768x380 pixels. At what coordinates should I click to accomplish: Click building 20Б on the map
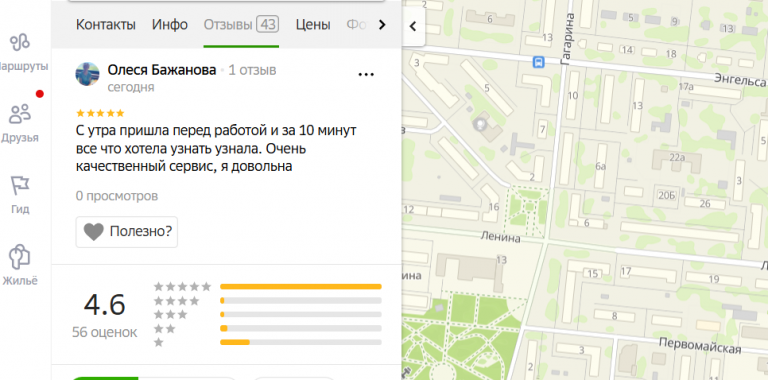click(667, 196)
